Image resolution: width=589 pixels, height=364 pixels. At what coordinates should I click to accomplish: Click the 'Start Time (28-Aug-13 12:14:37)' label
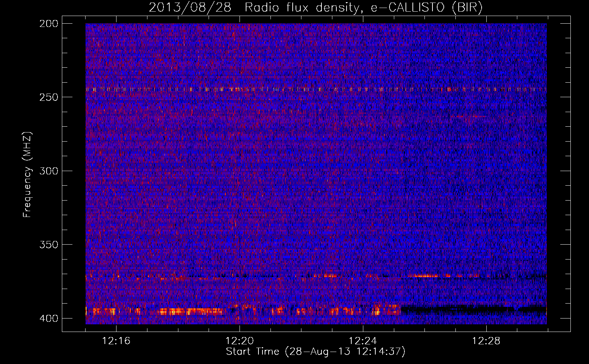(x=316, y=352)
